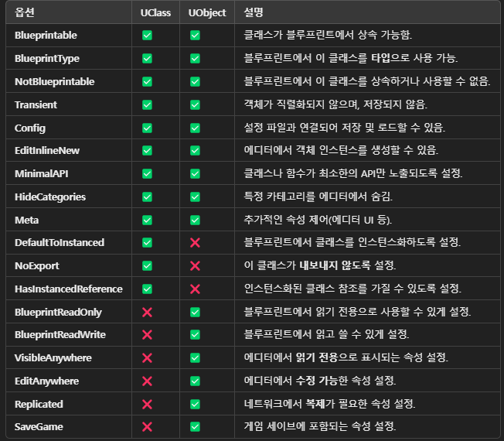Click the red X in SaveGame row
The image size is (504, 441).
pos(147,427)
